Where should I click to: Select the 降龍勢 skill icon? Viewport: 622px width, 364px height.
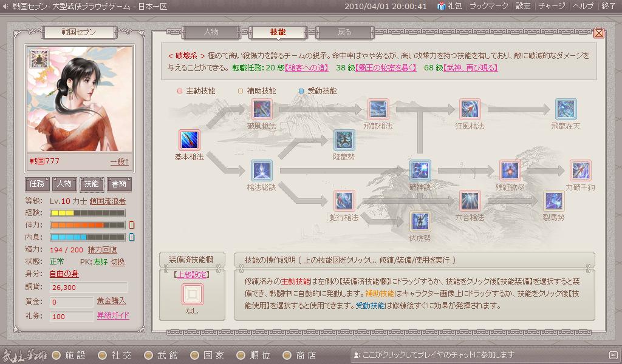[344, 140]
